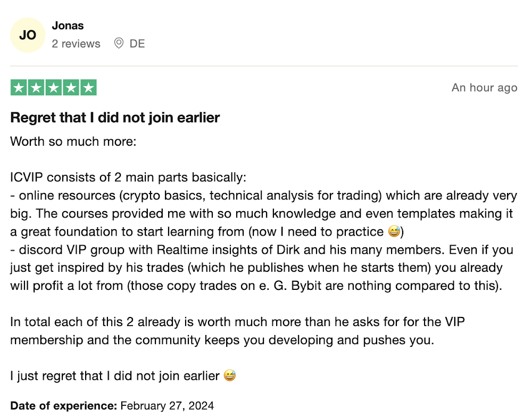The image size is (532, 418).
Task: Select the DE country code
Action: tap(137, 44)
